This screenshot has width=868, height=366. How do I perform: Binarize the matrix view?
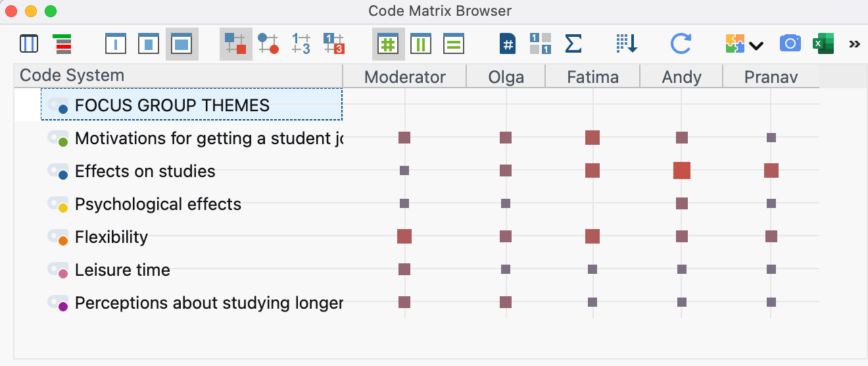pyautogui.click(x=541, y=44)
